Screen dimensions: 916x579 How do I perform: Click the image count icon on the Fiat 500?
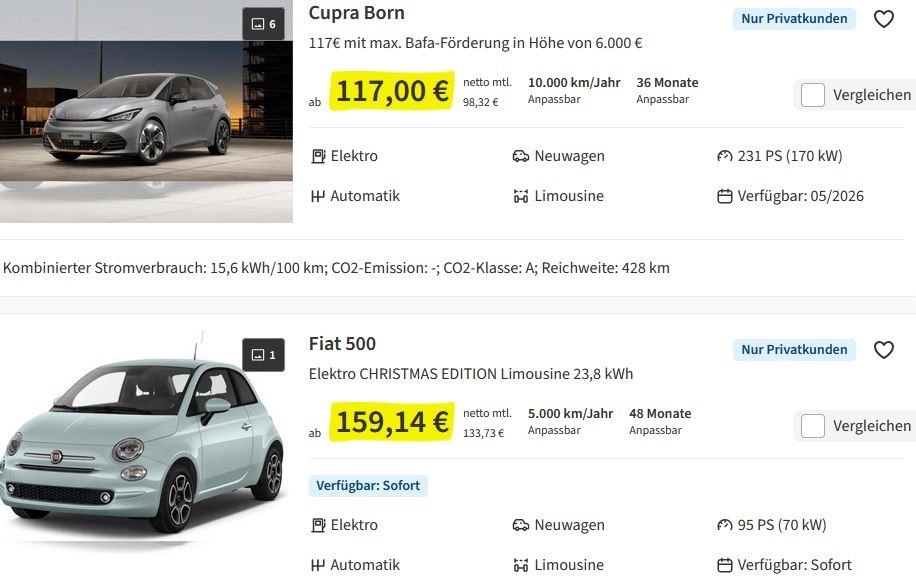click(x=262, y=355)
